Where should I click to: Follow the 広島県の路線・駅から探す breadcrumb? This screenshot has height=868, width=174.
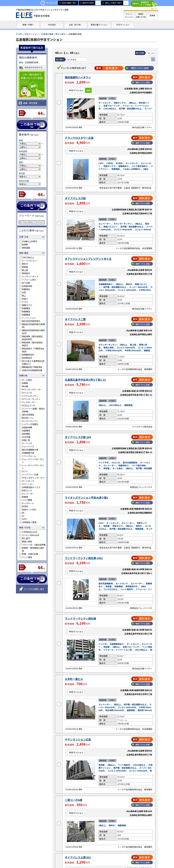(53, 34)
